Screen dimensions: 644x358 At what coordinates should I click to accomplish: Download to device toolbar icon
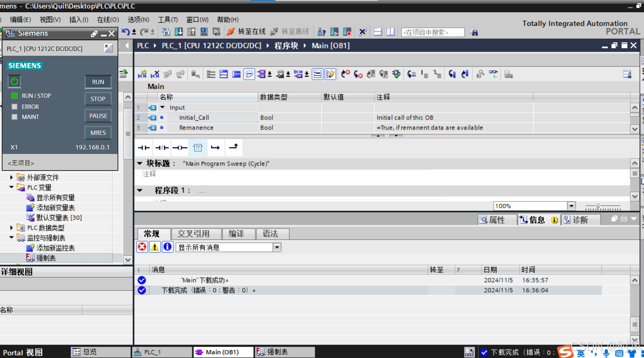point(179,32)
